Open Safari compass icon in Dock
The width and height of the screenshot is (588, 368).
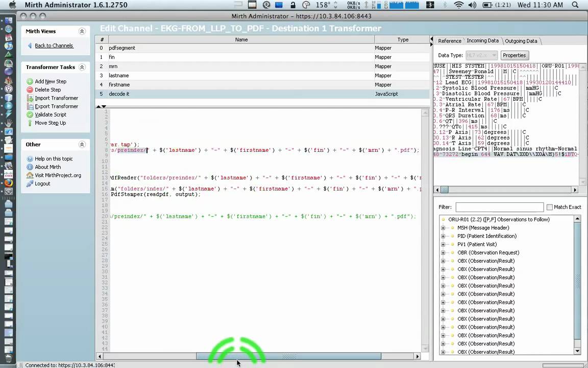pos(8,29)
